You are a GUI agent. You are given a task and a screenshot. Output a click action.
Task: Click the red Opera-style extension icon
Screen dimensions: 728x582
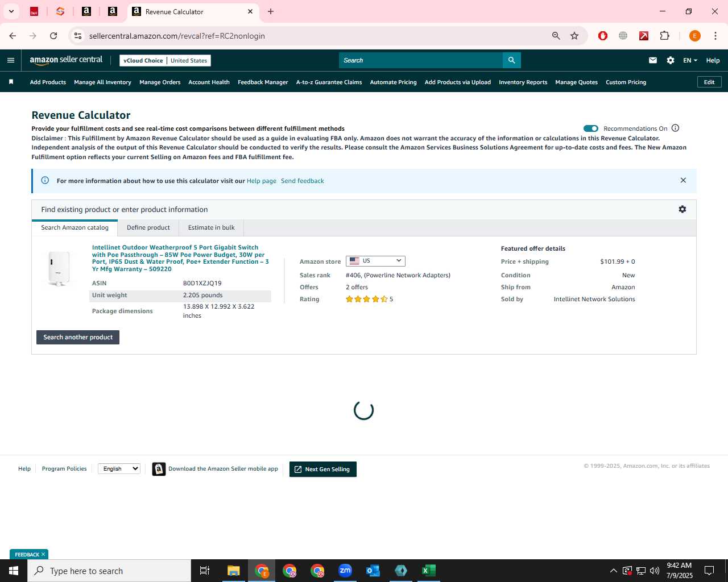click(603, 36)
